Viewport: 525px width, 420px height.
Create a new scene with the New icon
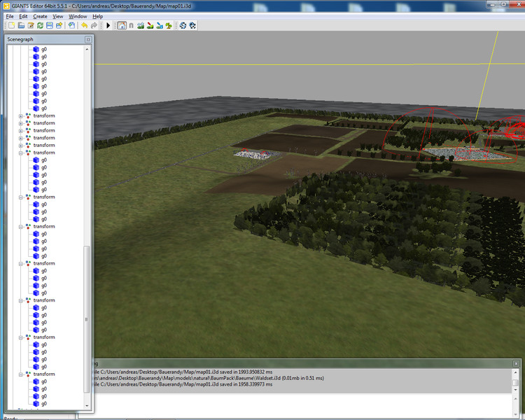point(12,25)
